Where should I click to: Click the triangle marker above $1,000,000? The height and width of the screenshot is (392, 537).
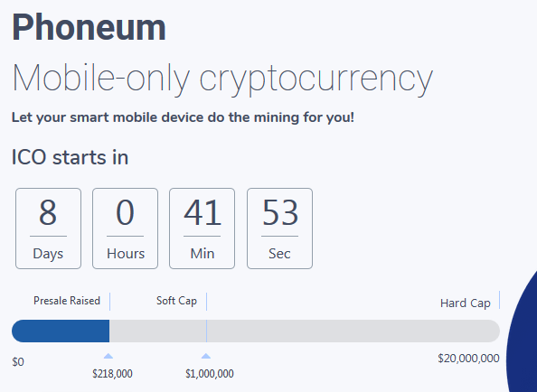click(206, 356)
